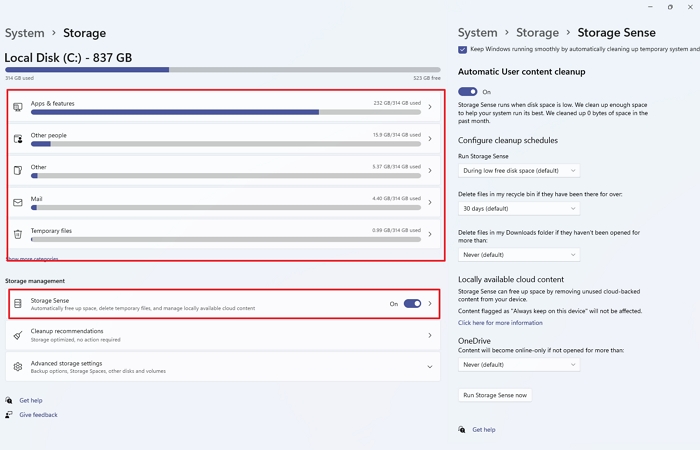
Task: Go to System breadcrumb in Storage pane
Action: pyautogui.click(x=25, y=33)
